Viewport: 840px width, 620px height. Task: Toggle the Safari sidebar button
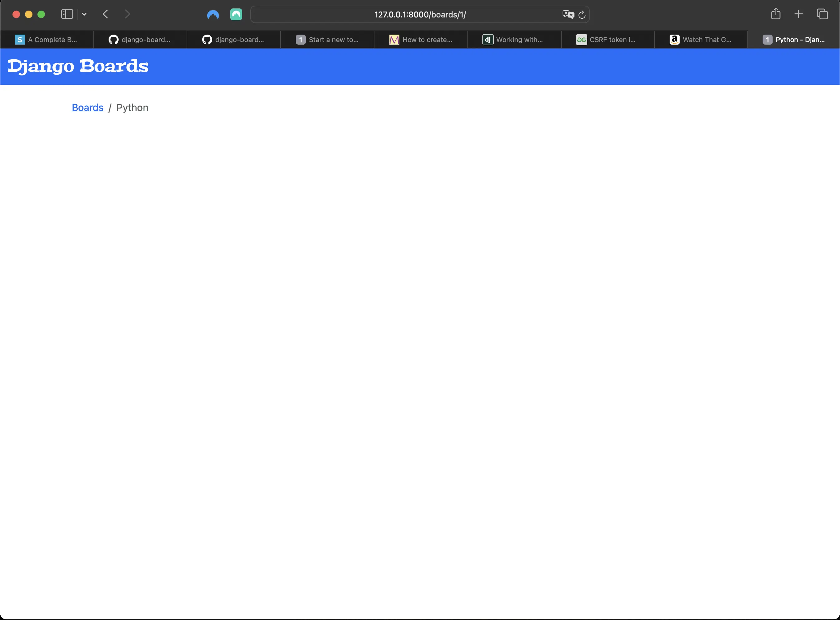point(67,14)
